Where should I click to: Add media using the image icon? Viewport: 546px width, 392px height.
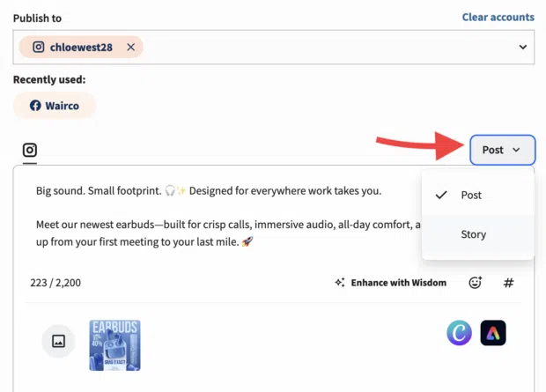[x=58, y=341]
